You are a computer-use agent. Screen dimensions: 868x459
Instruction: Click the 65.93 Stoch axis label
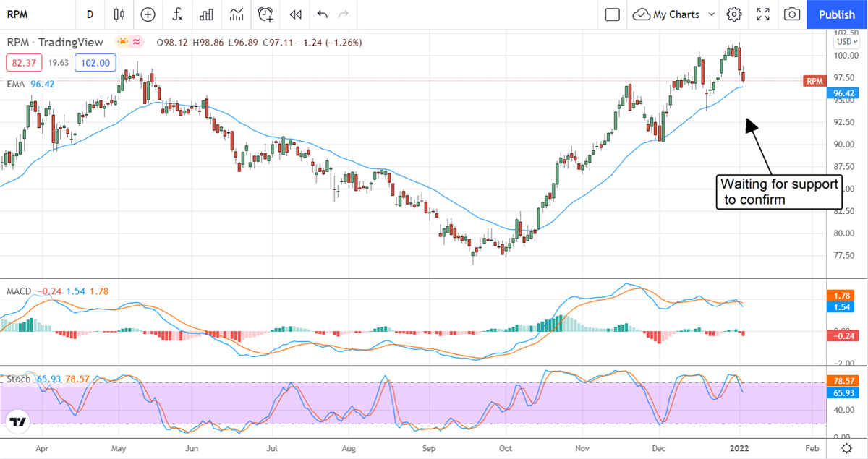pos(844,392)
